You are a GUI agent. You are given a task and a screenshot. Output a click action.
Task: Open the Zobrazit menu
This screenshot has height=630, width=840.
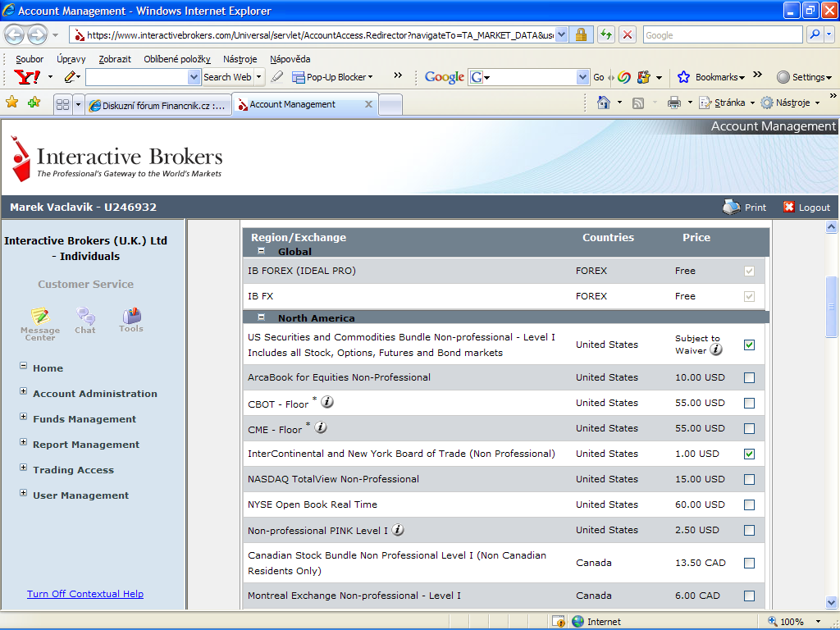click(x=115, y=59)
